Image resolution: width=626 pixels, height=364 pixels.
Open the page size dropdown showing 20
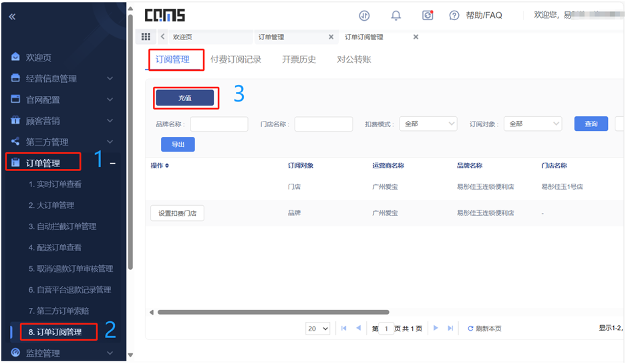point(318,328)
